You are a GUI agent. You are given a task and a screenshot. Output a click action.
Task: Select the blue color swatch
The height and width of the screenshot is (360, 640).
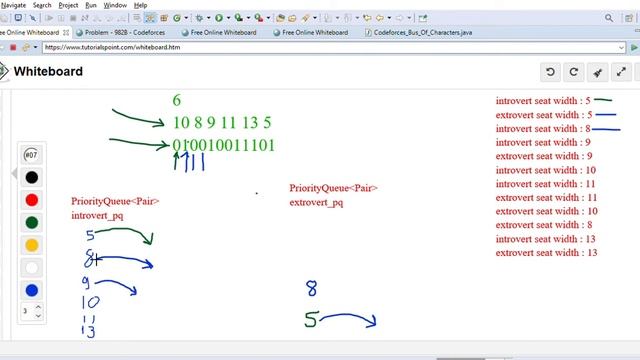point(31,290)
